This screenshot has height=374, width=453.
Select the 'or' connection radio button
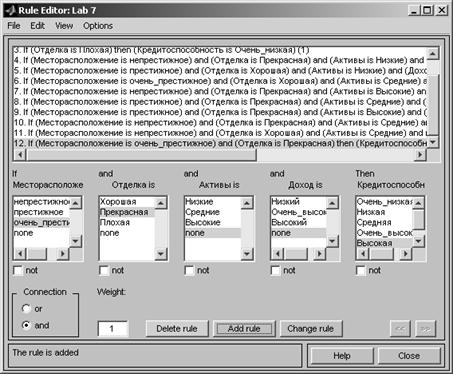pyautogui.click(x=26, y=309)
